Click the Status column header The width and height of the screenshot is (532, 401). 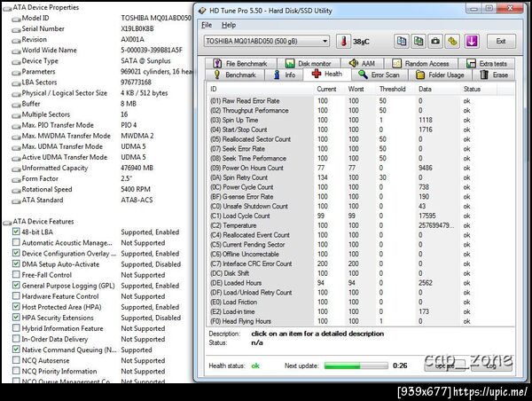478,89
